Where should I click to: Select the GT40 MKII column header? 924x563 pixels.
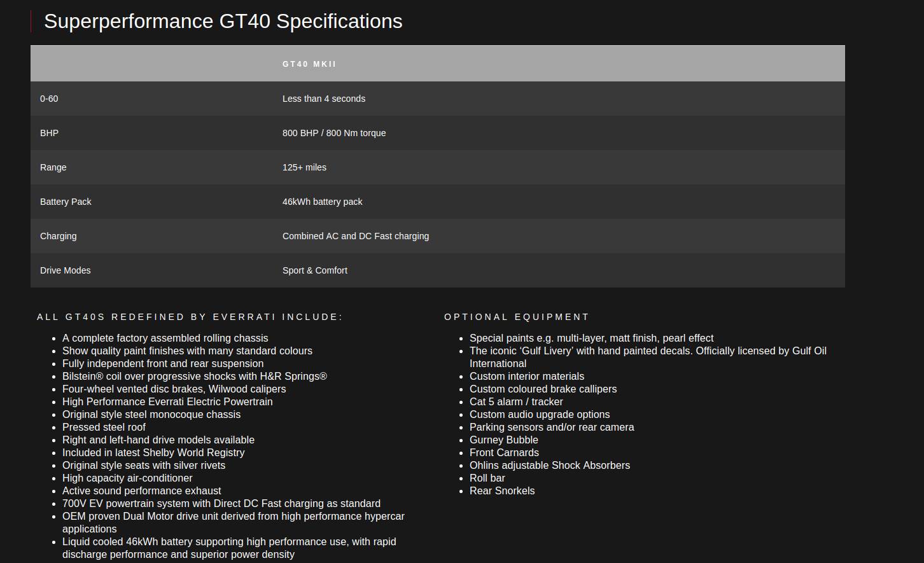(x=309, y=64)
